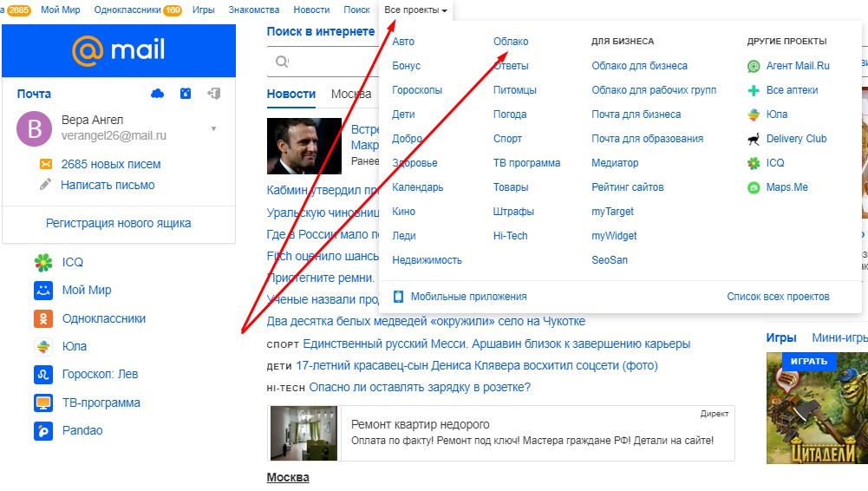The height and width of the screenshot is (491, 868).
Task: Click the Одноклассники orange icon in sidebar
Action: click(x=43, y=318)
